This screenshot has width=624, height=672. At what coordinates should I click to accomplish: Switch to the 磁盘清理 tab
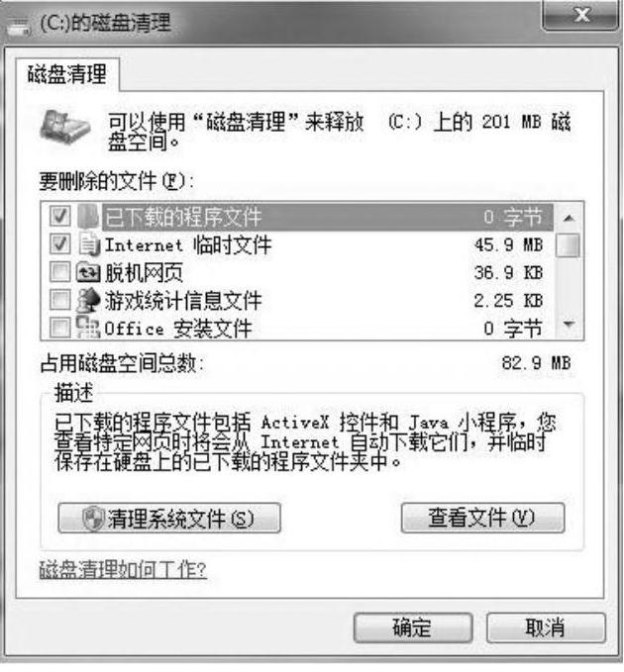click(x=67, y=74)
